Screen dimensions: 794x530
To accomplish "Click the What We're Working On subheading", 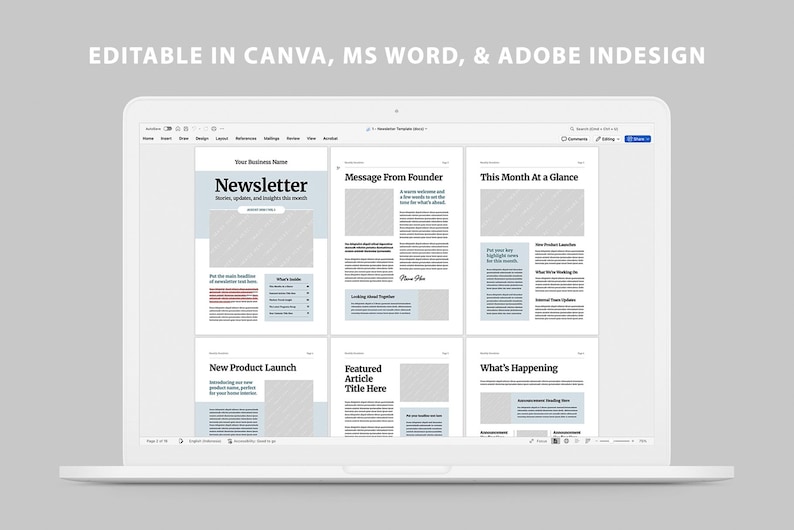I will click(556, 272).
